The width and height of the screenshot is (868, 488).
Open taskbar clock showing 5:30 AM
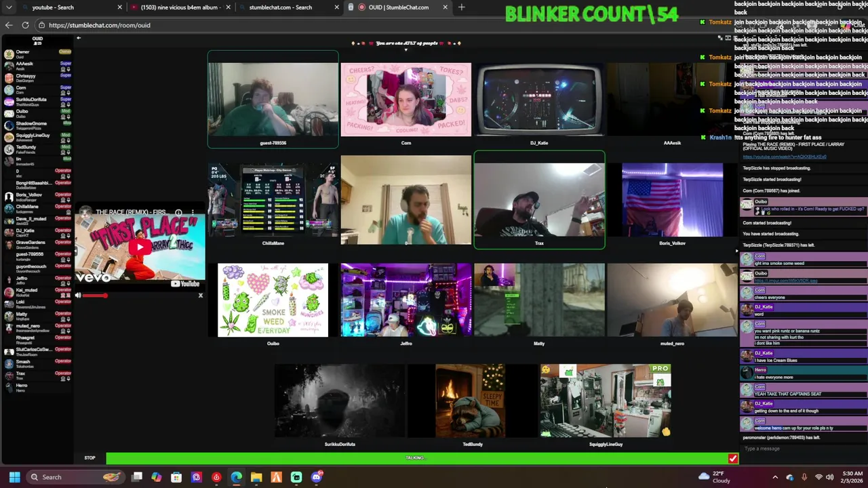pos(852,477)
